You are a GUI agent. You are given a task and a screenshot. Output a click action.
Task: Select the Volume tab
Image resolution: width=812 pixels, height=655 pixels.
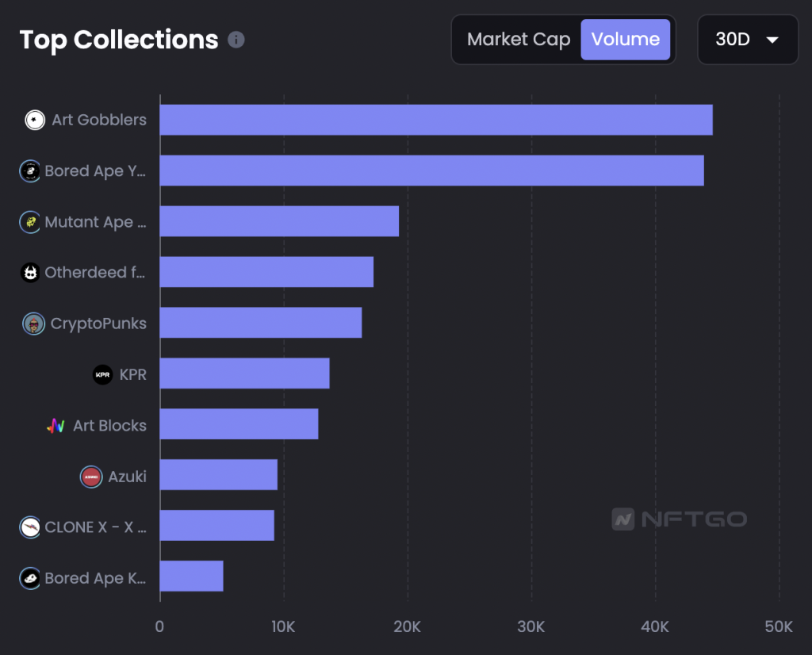coord(626,40)
